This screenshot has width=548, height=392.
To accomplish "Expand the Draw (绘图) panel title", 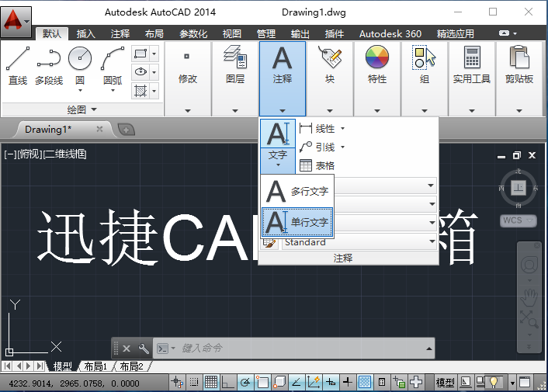I will coord(82,109).
